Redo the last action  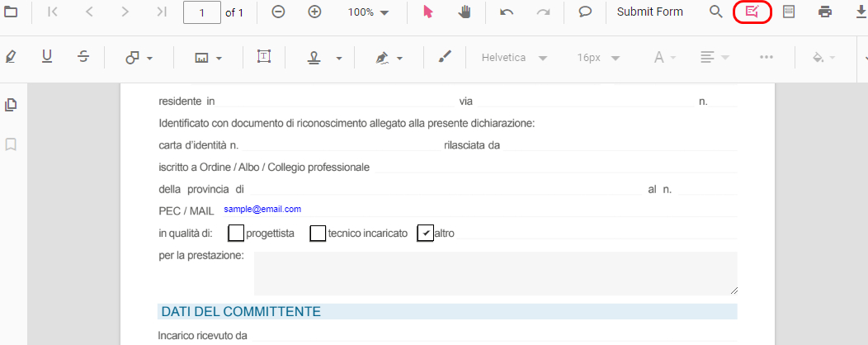[543, 12]
